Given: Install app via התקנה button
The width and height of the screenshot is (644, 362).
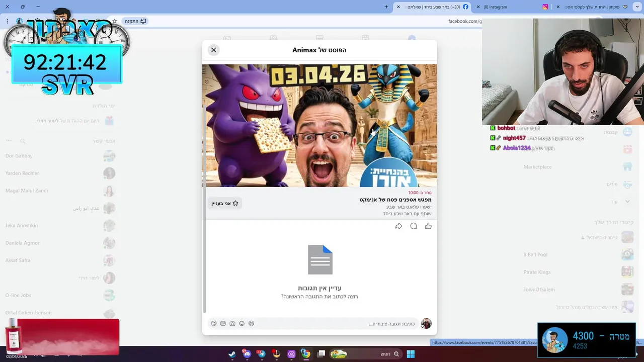Looking at the screenshot, I should click(x=136, y=21).
